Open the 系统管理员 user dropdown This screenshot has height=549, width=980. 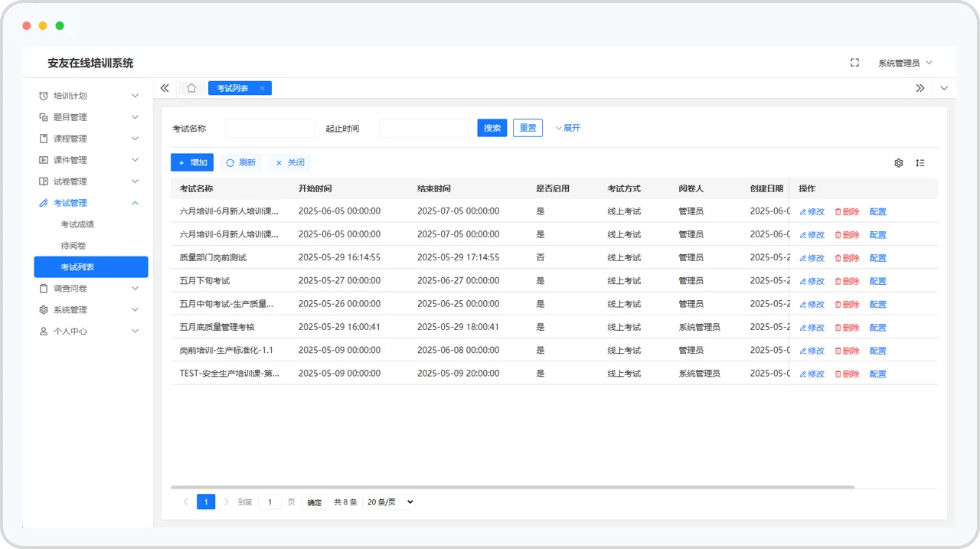905,63
